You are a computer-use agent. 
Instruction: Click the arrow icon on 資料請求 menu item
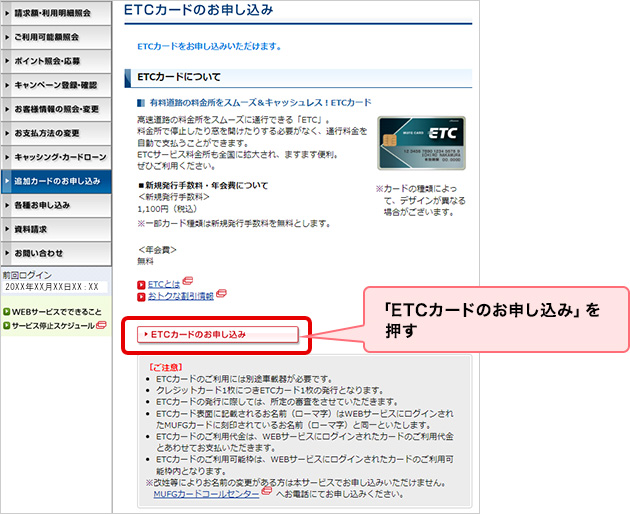coord(7,229)
